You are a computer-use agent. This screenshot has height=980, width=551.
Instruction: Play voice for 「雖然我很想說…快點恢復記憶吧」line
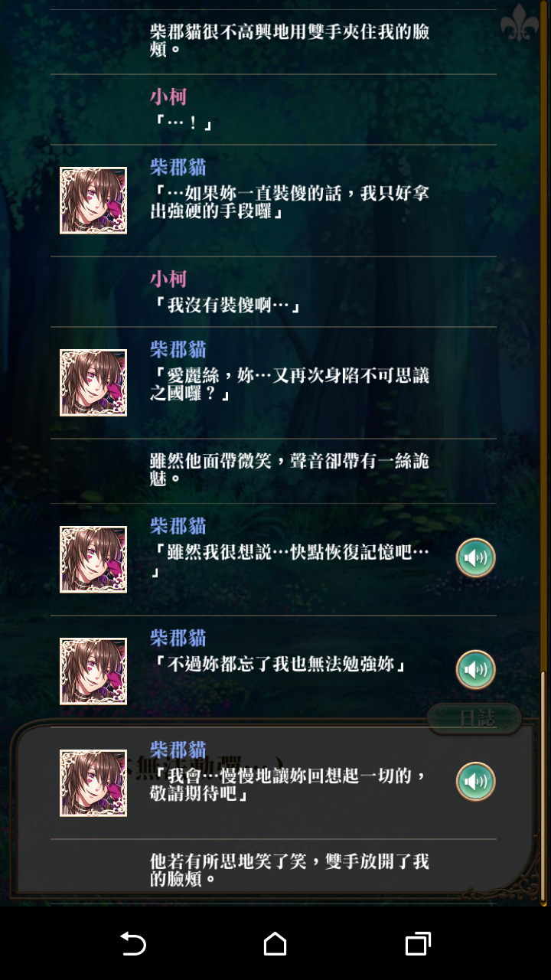point(476,558)
